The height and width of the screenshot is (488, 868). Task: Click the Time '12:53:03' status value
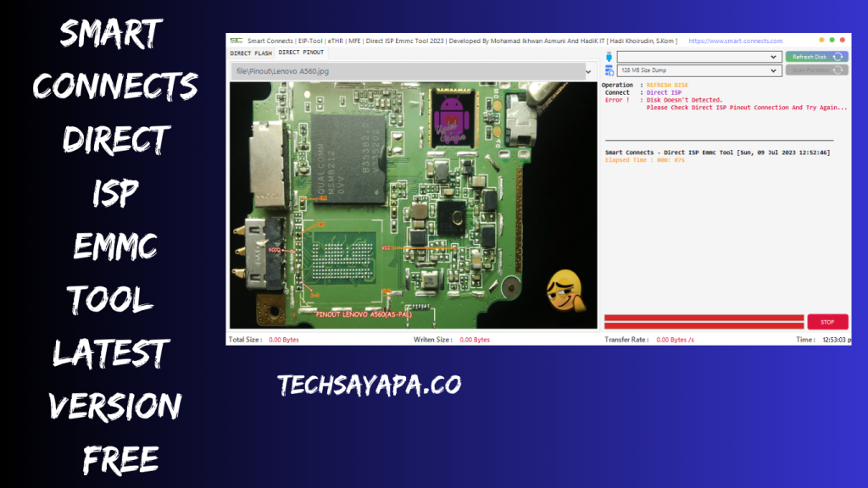(x=837, y=340)
